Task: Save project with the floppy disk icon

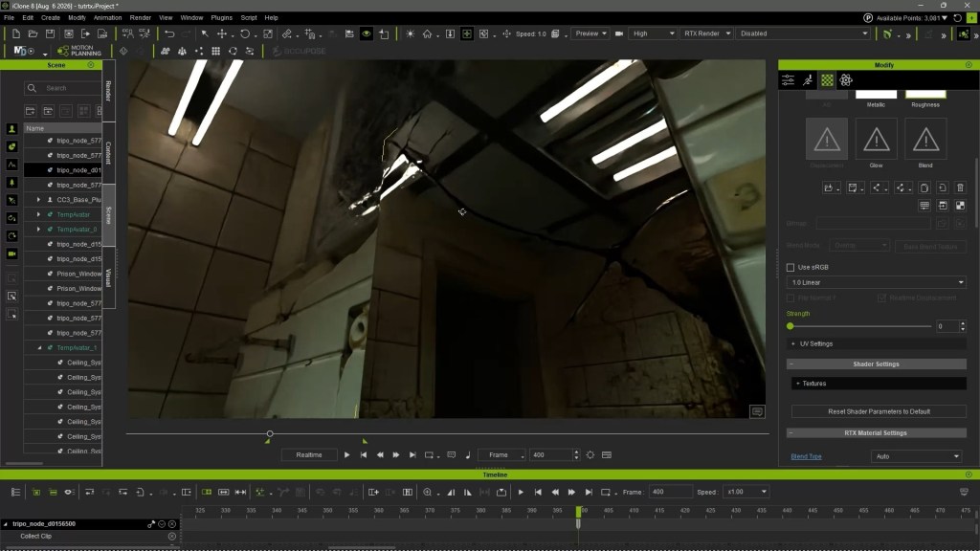Action: (x=50, y=33)
